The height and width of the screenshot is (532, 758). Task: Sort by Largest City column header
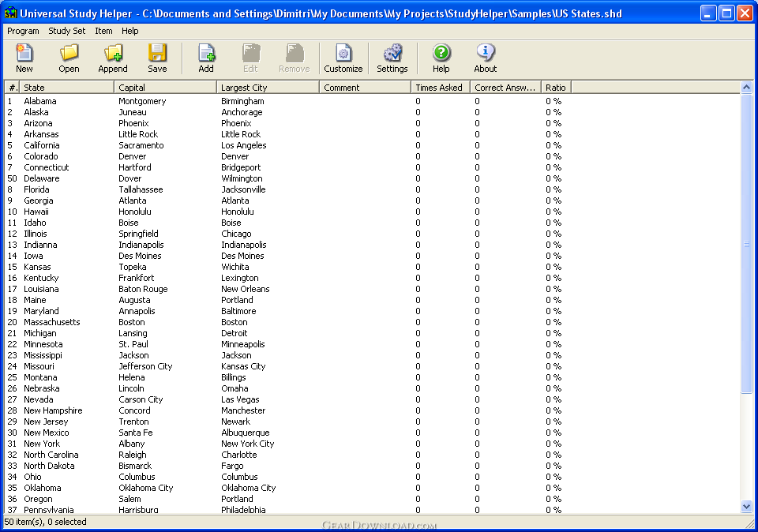click(268, 88)
